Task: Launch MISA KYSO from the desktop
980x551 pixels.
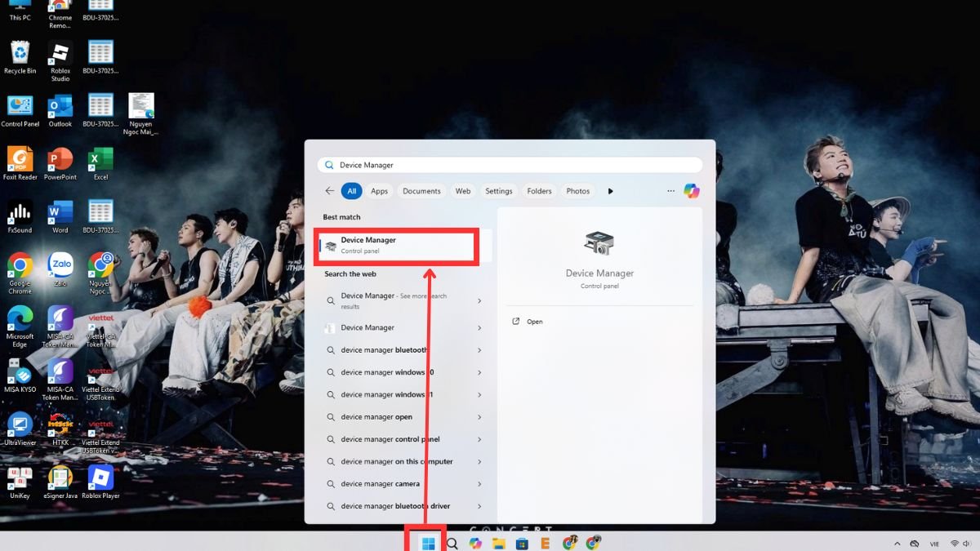Action: point(18,374)
